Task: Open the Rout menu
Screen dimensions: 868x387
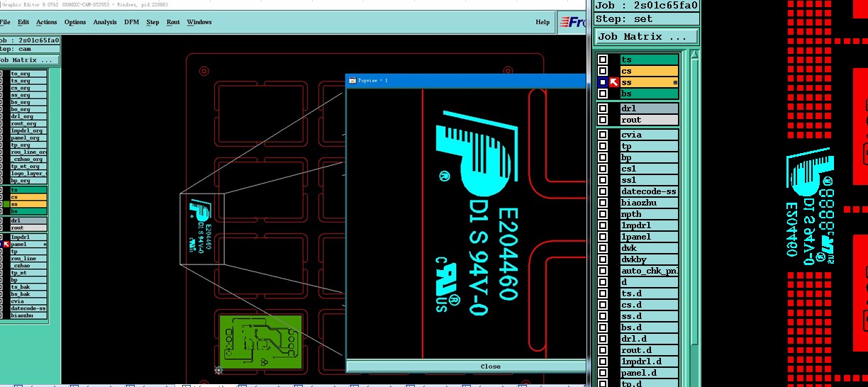Action: point(173,22)
